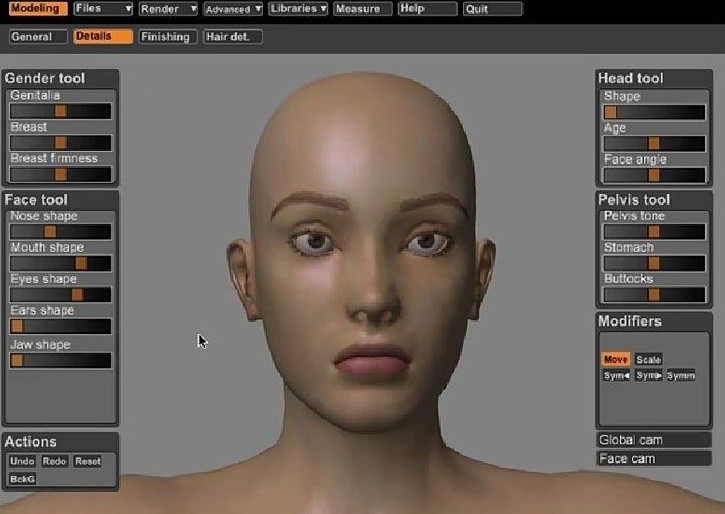Click the Nose shape slider
725x514 pixels.
point(60,231)
